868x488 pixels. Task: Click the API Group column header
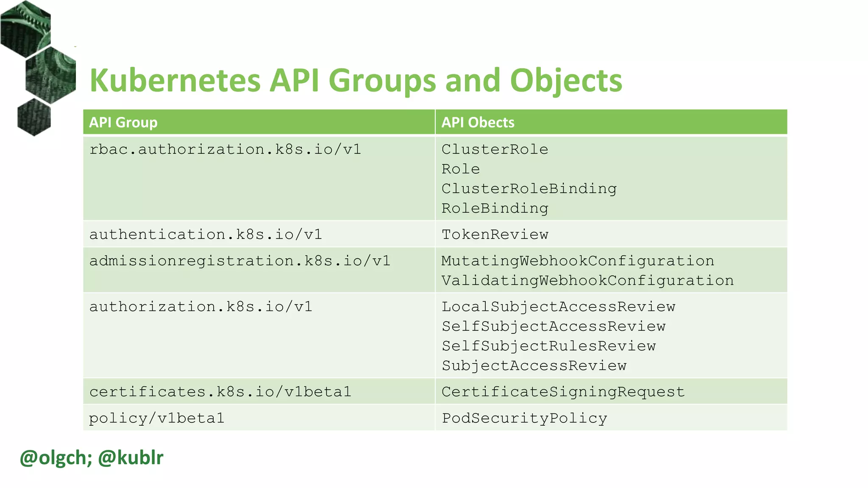[x=123, y=122]
